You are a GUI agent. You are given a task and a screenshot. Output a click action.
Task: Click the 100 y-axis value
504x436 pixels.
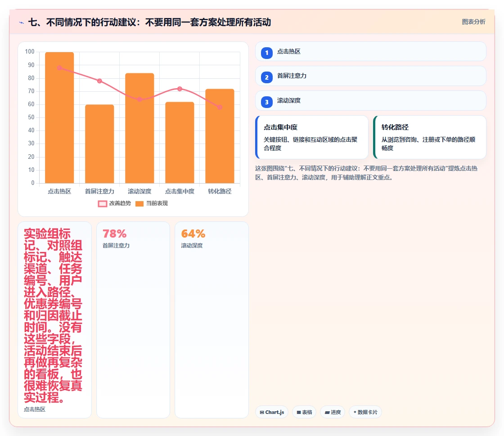(30, 52)
